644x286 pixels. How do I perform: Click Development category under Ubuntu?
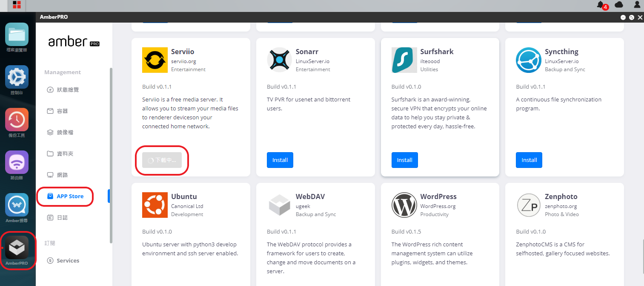pyautogui.click(x=187, y=214)
